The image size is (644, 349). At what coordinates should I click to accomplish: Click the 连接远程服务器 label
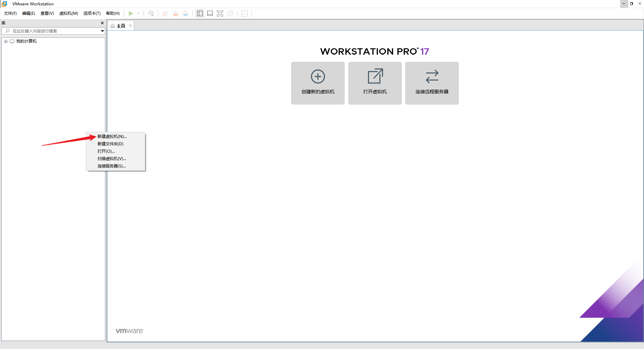pos(432,92)
